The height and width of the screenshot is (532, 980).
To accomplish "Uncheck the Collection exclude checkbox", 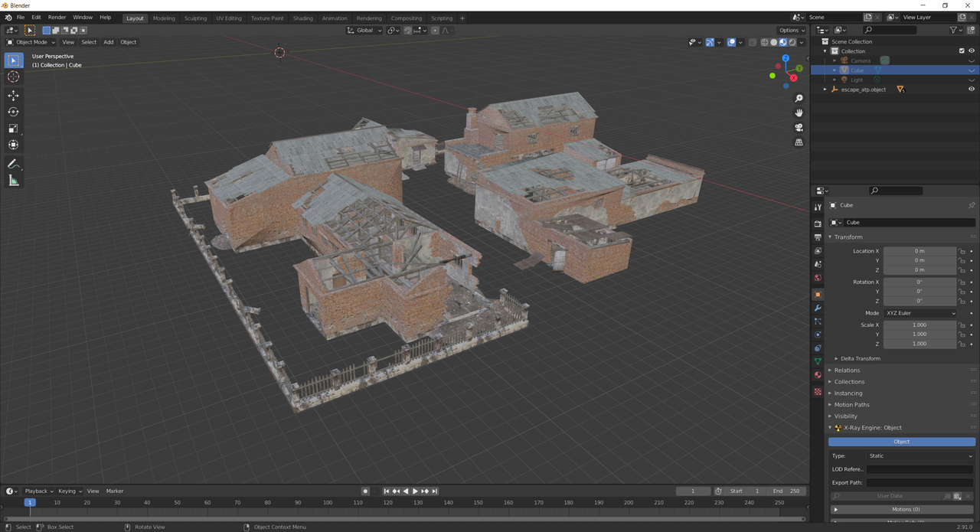I will coord(962,51).
